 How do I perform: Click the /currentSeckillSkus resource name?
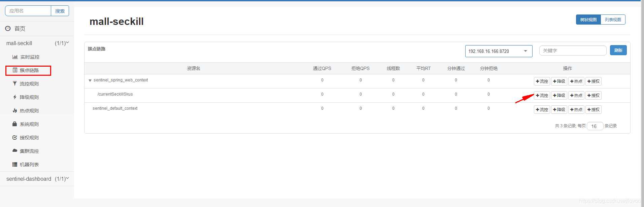tap(115, 94)
